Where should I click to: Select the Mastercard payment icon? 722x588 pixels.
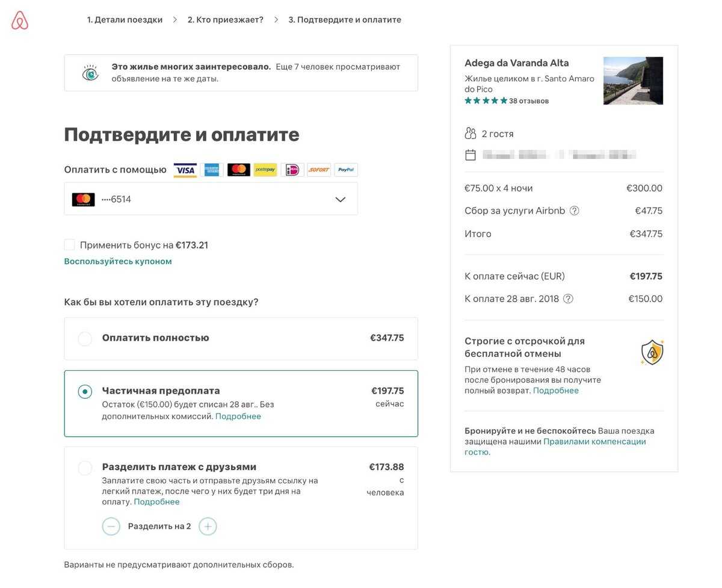(238, 170)
